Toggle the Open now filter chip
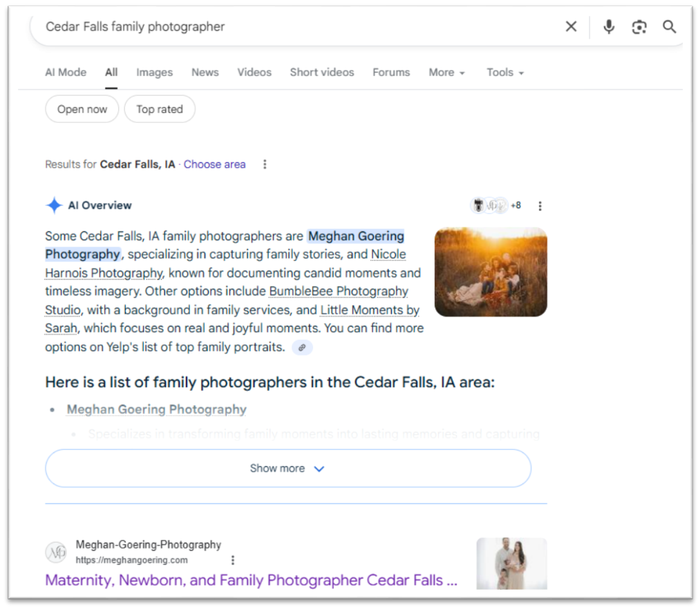 [x=82, y=109]
